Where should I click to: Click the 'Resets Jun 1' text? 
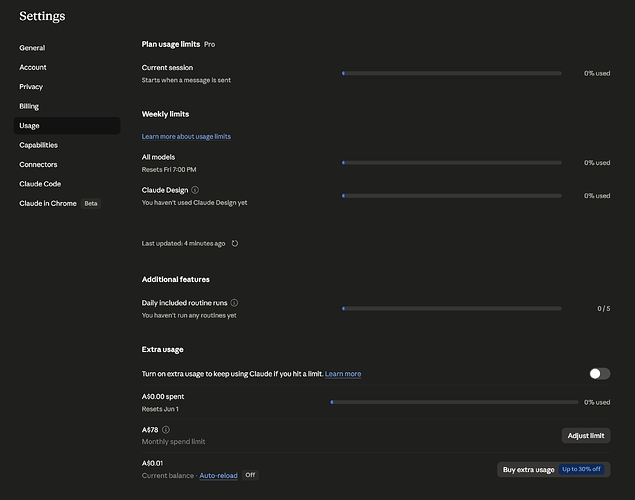pyautogui.click(x=160, y=409)
